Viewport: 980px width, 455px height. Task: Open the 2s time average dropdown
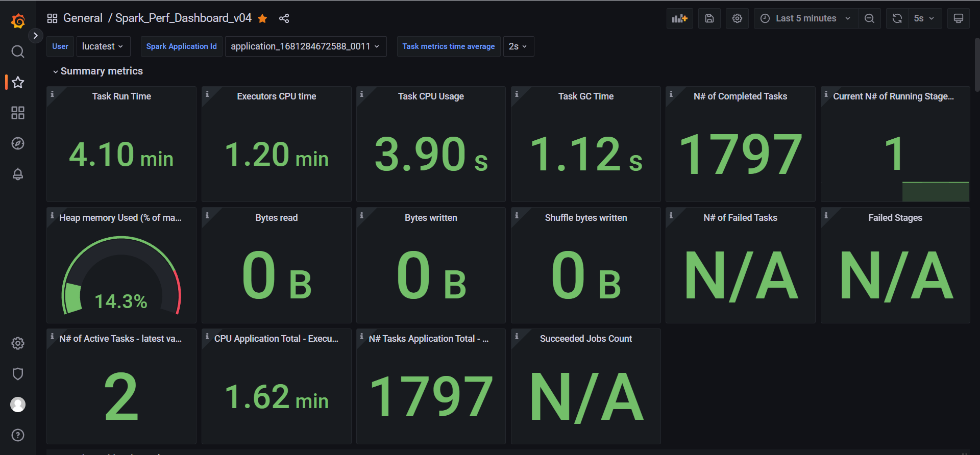(x=518, y=46)
